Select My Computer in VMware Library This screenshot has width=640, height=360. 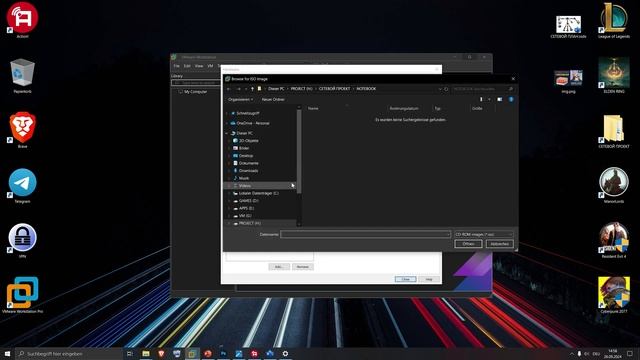195,92
